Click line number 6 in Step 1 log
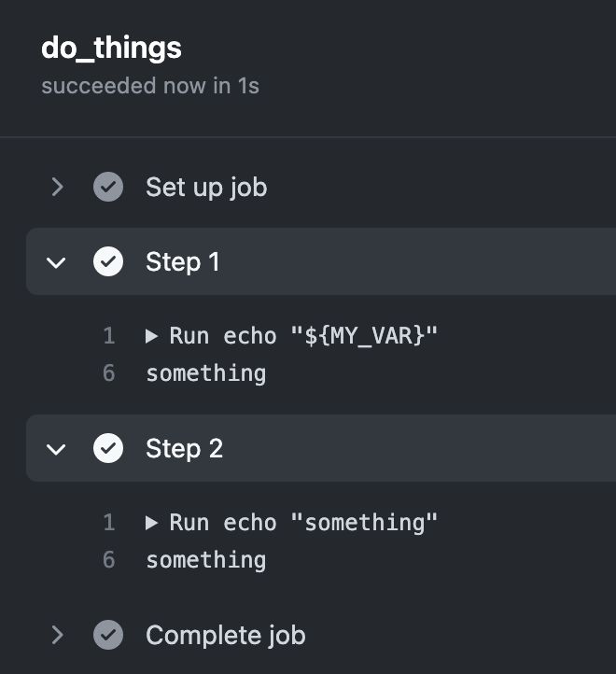Viewport: 616px width, 674px height. 109,373
